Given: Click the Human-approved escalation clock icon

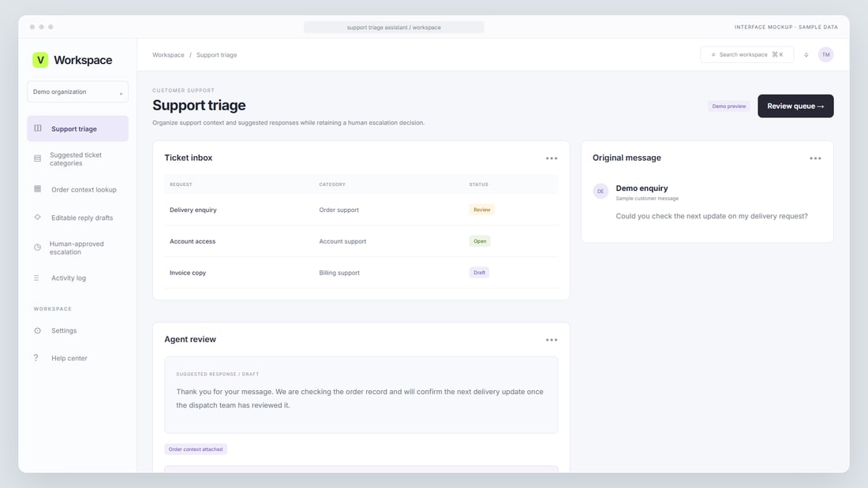Looking at the screenshot, I should [x=38, y=248].
